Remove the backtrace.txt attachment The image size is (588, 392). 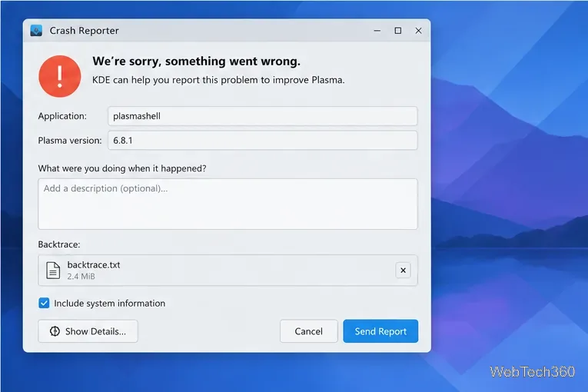[x=403, y=270]
